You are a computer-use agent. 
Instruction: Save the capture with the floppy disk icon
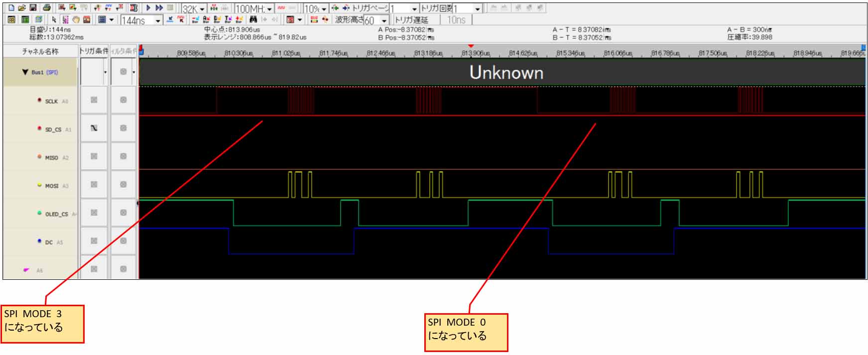click(33, 8)
